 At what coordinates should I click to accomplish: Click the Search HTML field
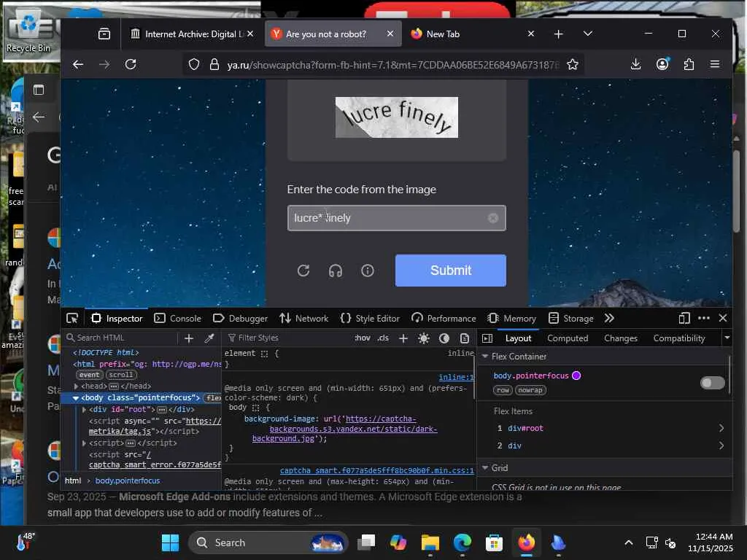122,338
